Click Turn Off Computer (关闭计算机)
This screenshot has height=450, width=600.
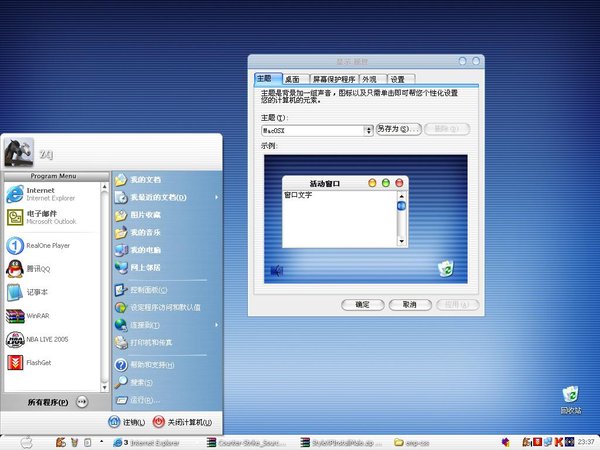click(183, 422)
